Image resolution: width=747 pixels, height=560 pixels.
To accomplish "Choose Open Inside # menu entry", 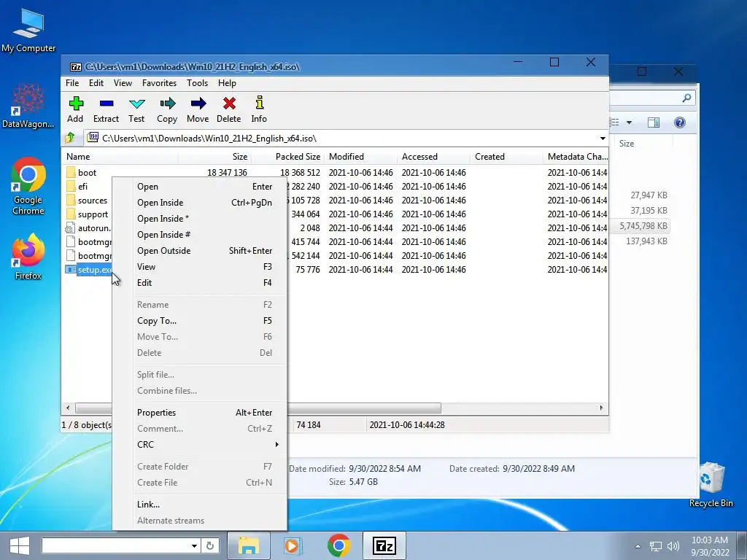I will pyautogui.click(x=200, y=234).
